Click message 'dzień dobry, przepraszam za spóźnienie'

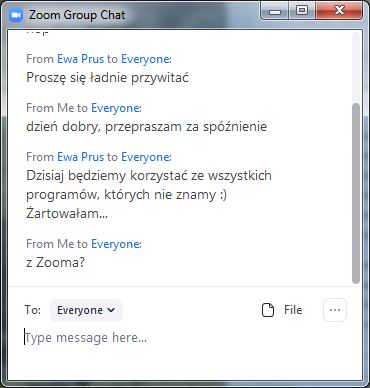146,127
